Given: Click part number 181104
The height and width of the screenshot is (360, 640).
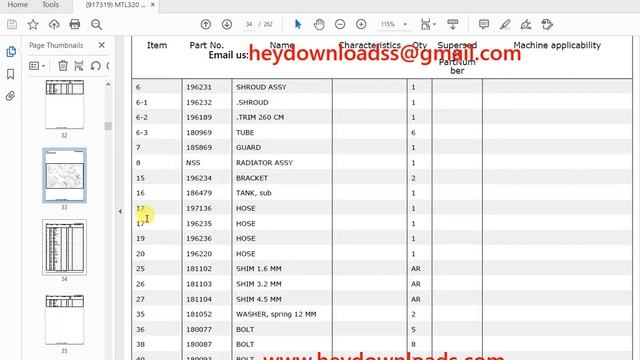Looking at the screenshot, I should pos(199,299).
